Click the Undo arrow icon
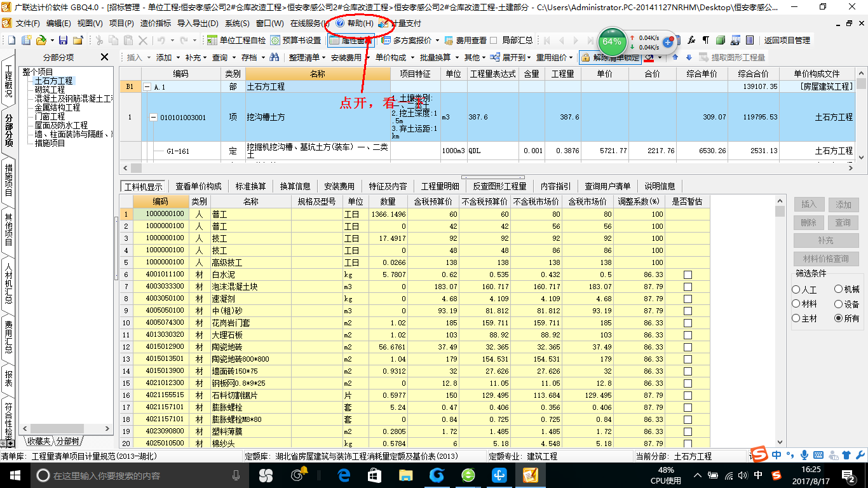868x488 pixels. [161, 41]
